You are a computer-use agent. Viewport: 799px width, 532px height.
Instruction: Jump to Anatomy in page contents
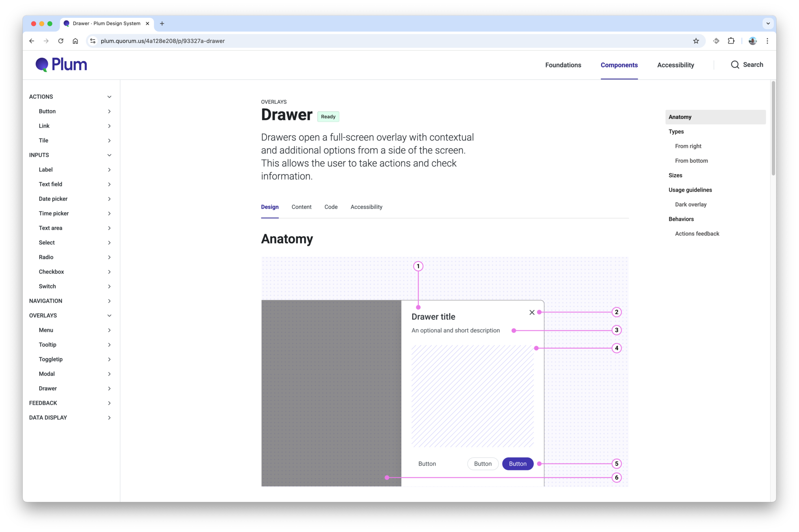pyautogui.click(x=716, y=117)
